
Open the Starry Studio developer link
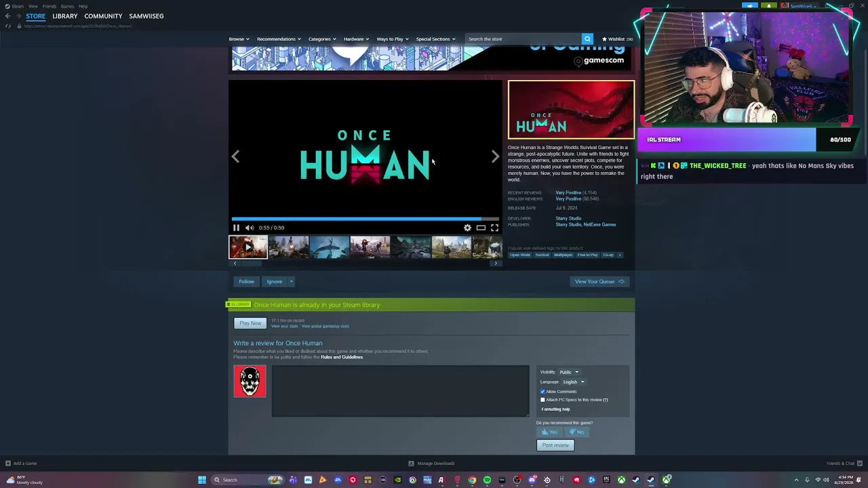point(568,218)
